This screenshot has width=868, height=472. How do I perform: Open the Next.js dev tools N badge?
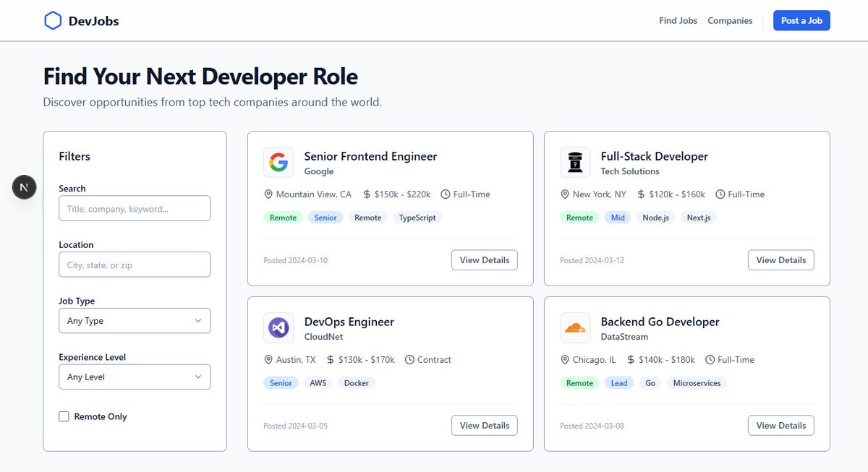25,187
